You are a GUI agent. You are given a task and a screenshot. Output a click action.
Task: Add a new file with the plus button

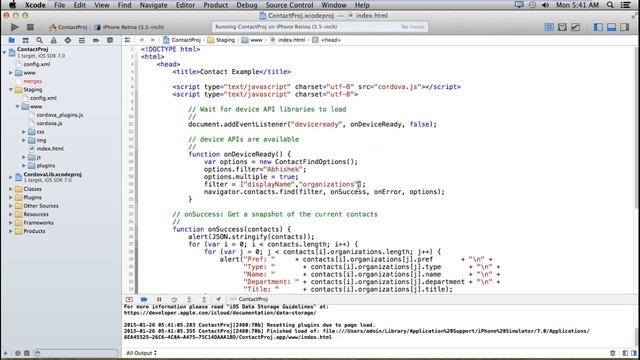tap(5, 353)
